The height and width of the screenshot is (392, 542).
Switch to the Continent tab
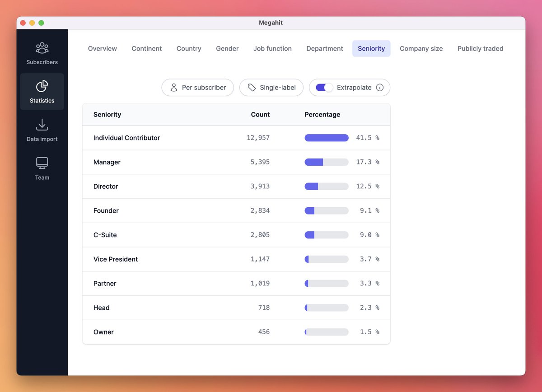tap(147, 48)
